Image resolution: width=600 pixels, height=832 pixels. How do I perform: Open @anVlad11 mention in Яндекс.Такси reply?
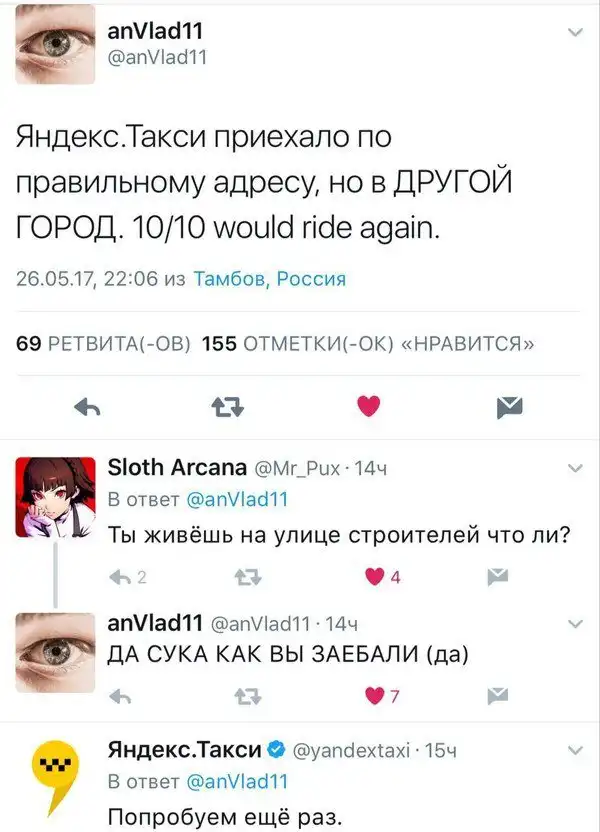pos(237,782)
